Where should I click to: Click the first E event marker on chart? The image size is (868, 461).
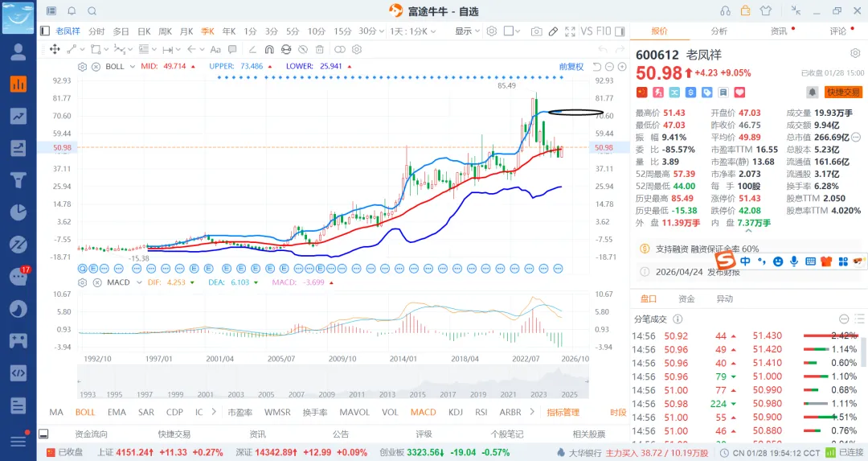coord(93,269)
